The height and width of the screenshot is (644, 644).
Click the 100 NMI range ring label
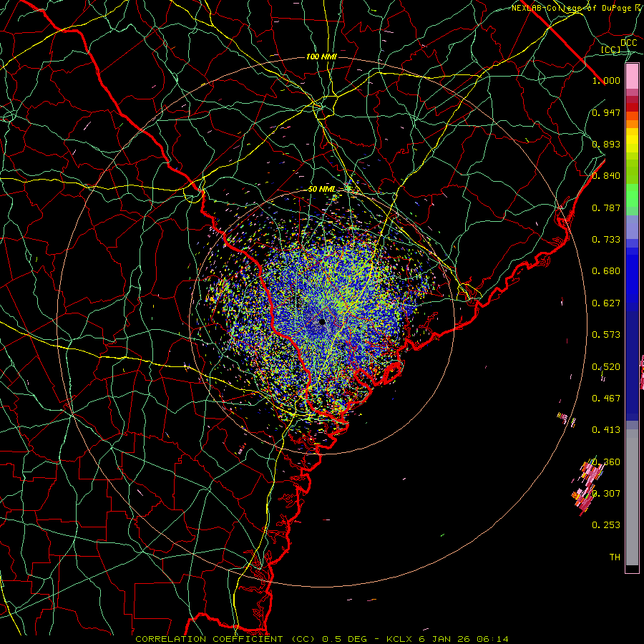tap(321, 57)
